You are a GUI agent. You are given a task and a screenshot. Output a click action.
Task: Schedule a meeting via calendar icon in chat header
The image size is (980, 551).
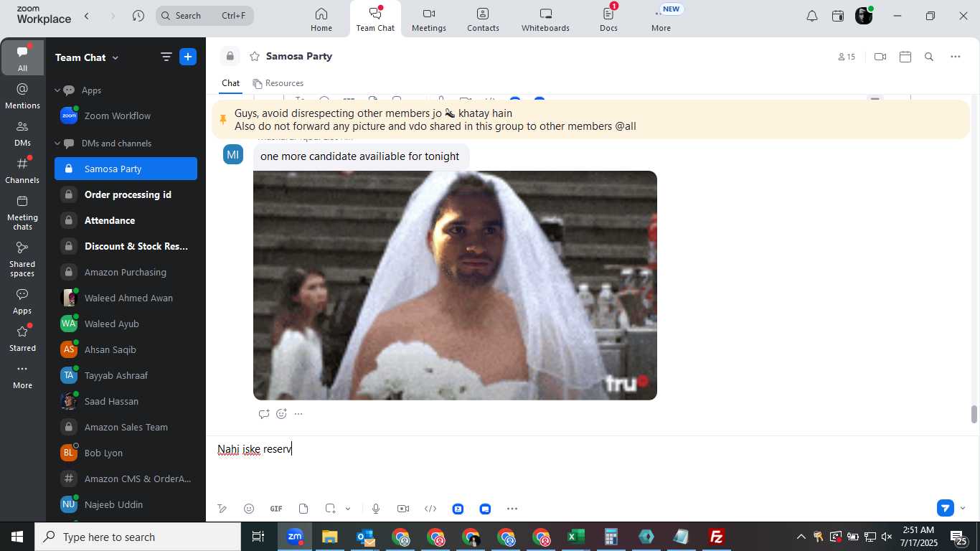[x=905, y=57]
